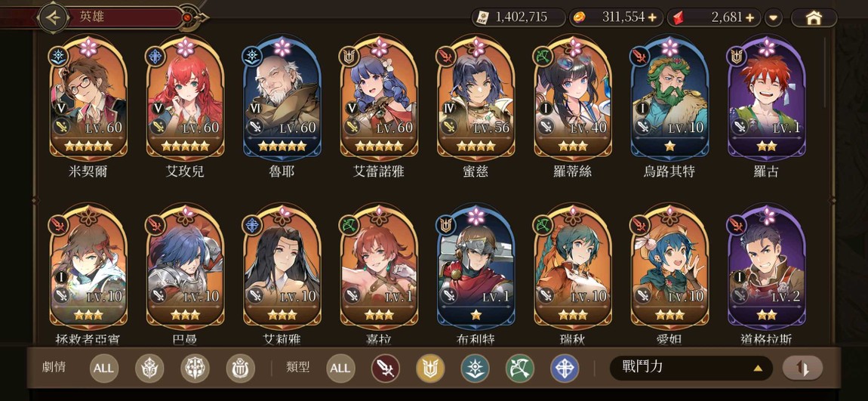Filter heroes by red sword warrior type
The height and width of the screenshot is (401, 868).
tap(385, 369)
